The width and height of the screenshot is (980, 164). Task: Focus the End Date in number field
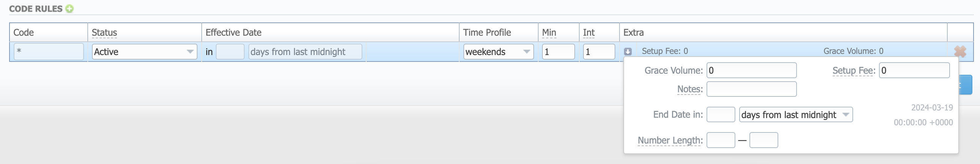(720, 115)
